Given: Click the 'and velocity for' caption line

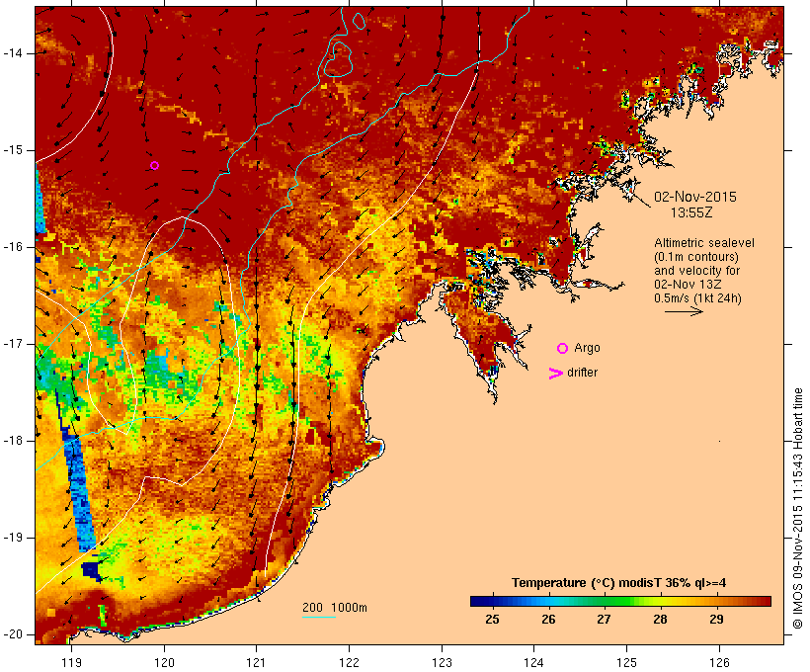Looking at the screenshot, I should click(x=696, y=271).
